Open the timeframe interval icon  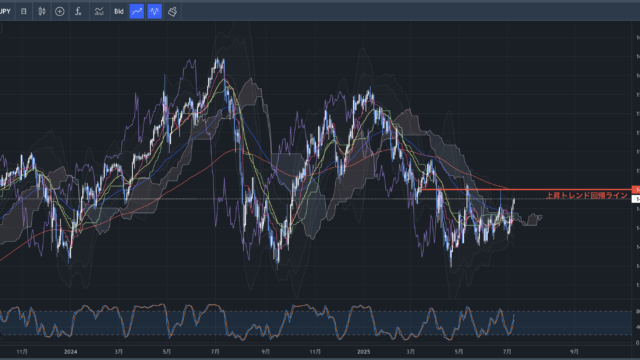point(24,11)
